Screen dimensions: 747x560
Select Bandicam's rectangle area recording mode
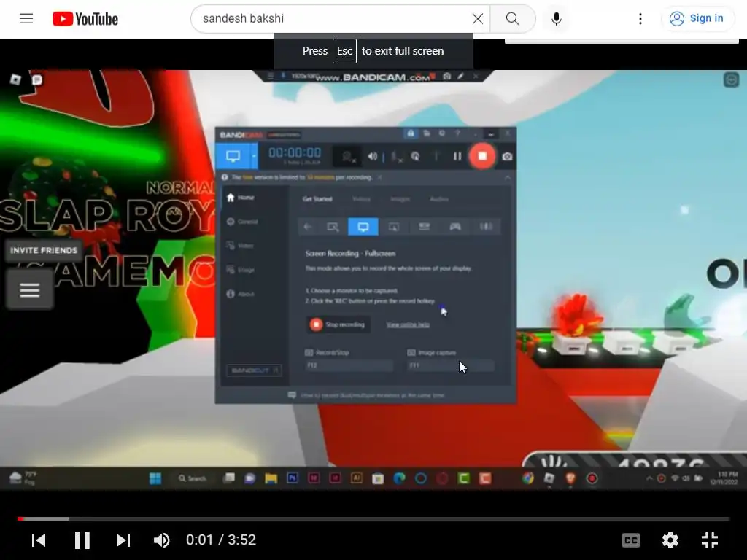(x=333, y=227)
